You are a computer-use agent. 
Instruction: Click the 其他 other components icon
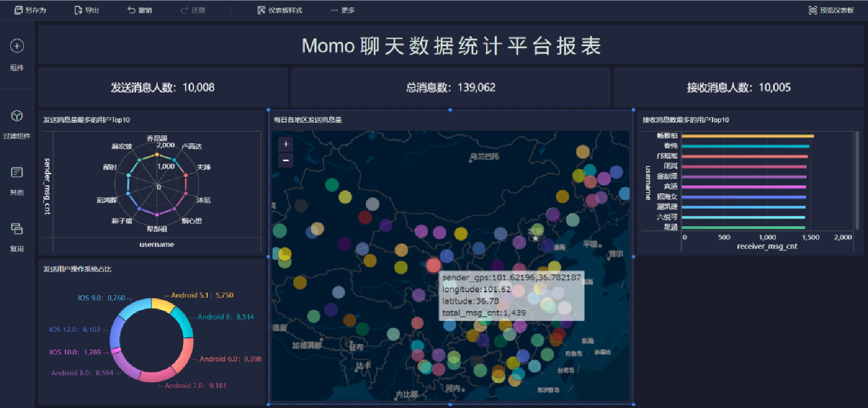[17, 172]
